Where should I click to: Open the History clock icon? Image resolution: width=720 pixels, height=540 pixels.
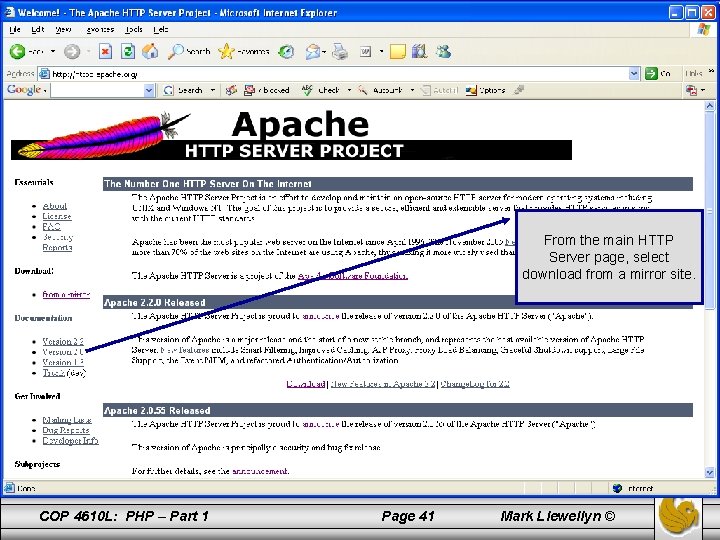pyautogui.click(x=286, y=51)
